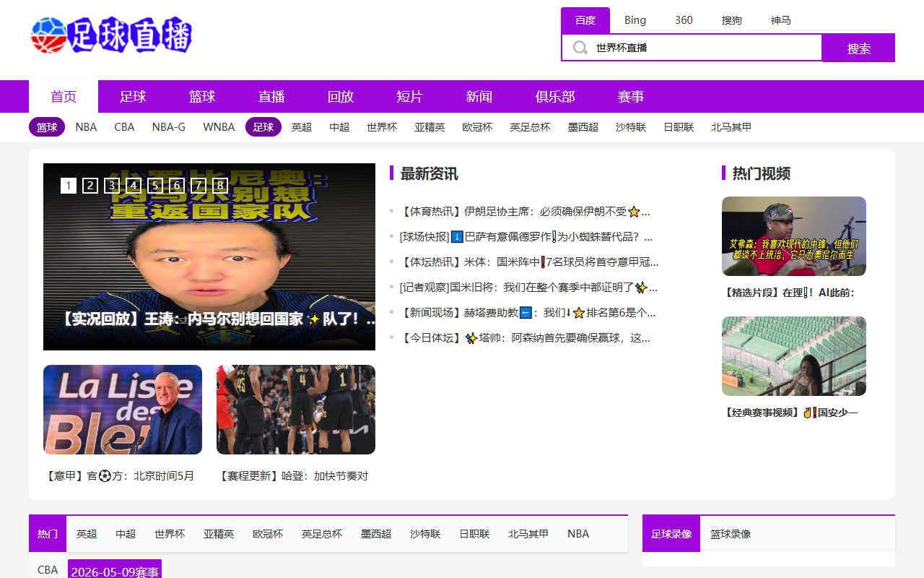Go to the 日职联 link in sub-navigation
924x578 pixels.
(x=679, y=127)
